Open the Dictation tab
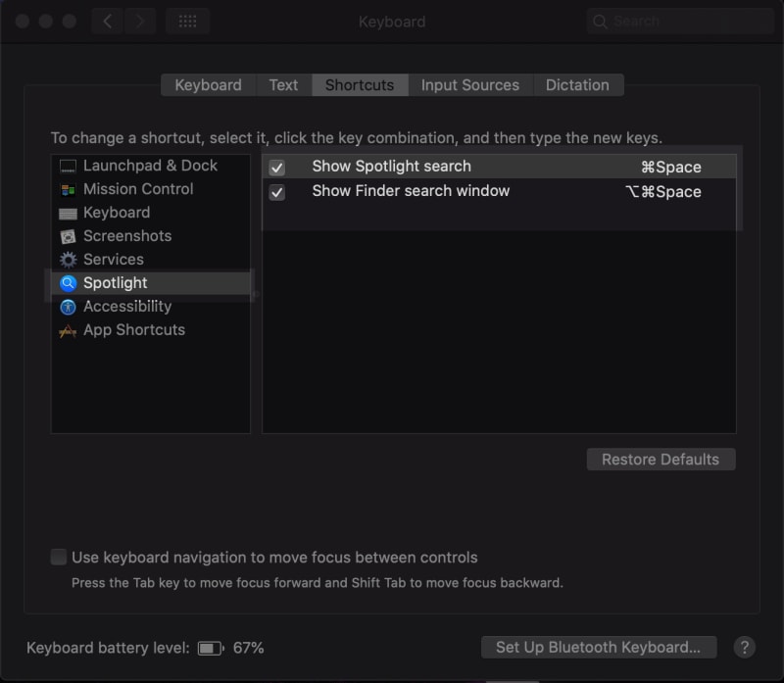The width and height of the screenshot is (784, 683). [x=577, y=85]
